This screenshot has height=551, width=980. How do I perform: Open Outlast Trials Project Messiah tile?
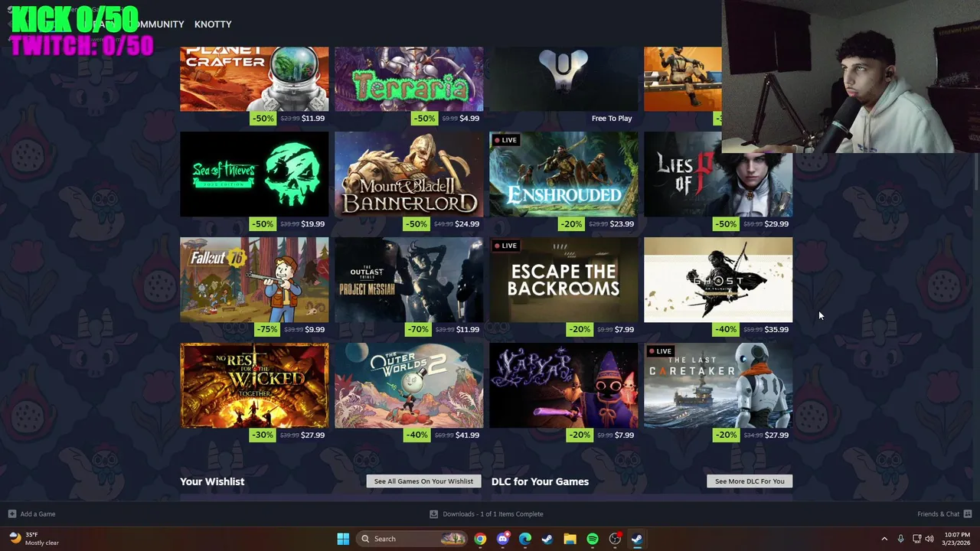(409, 279)
